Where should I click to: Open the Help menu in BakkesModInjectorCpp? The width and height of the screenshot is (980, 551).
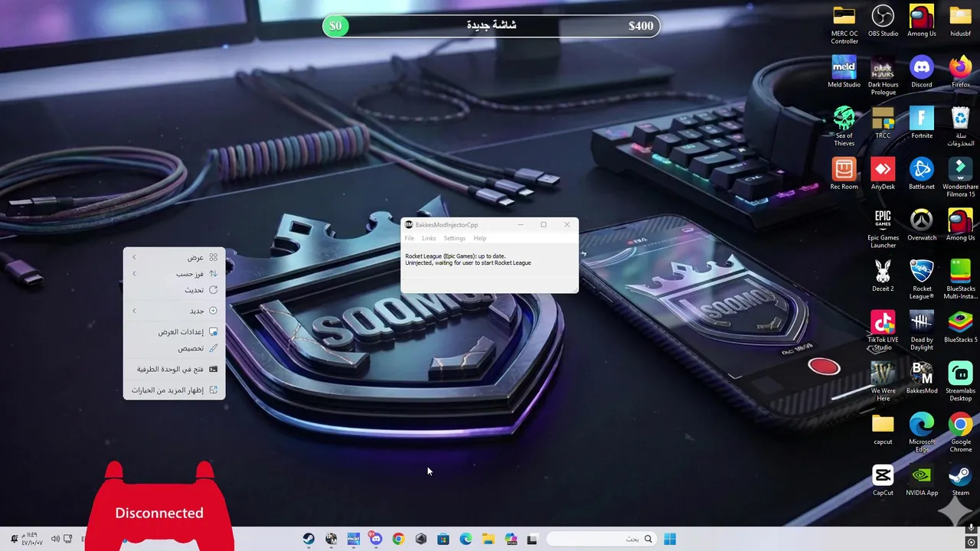click(479, 238)
